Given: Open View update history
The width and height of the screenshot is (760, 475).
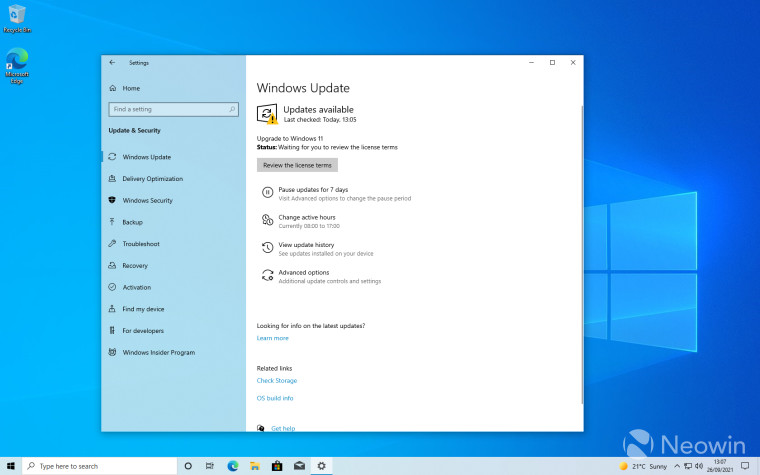Looking at the screenshot, I should pyautogui.click(x=306, y=245).
